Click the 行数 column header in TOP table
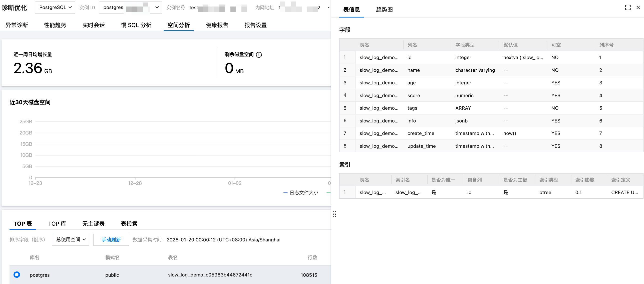 pyautogui.click(x=312, y=257)
